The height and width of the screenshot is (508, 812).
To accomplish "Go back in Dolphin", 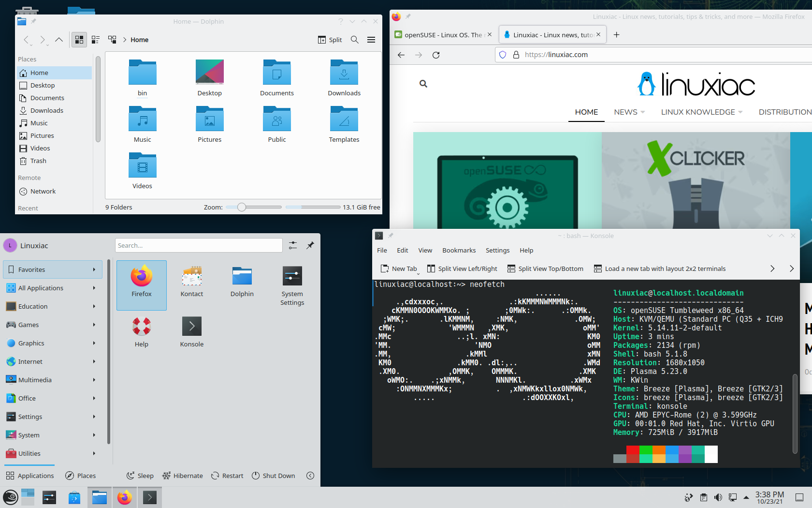I will (x=27, y=40).
